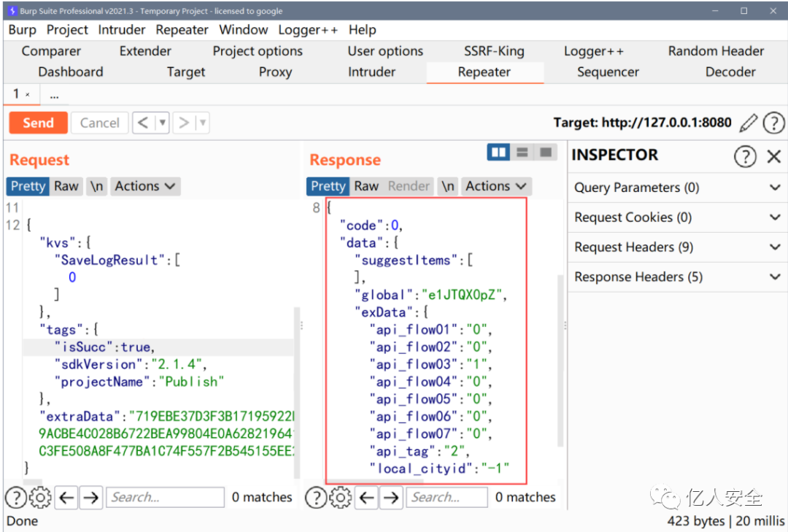The width and height of the screenshot is (788, 532).
Task: Click the response search field
Action: pos(447,497)
